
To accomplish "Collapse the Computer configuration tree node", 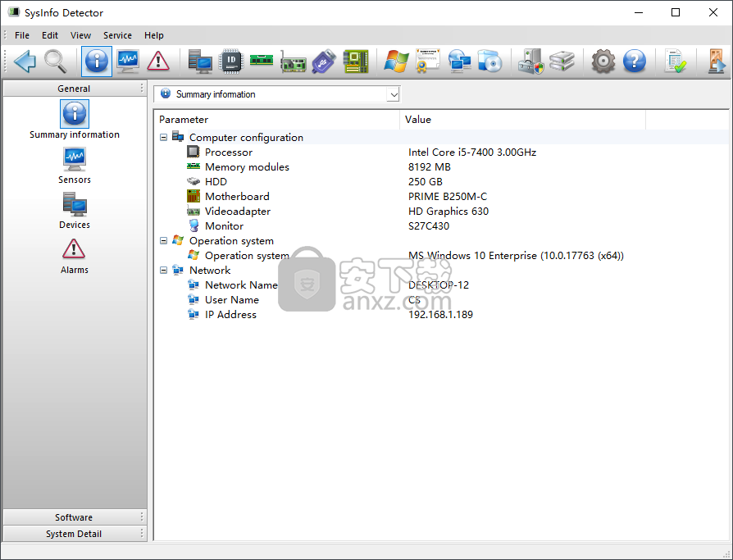I will 164,138.
